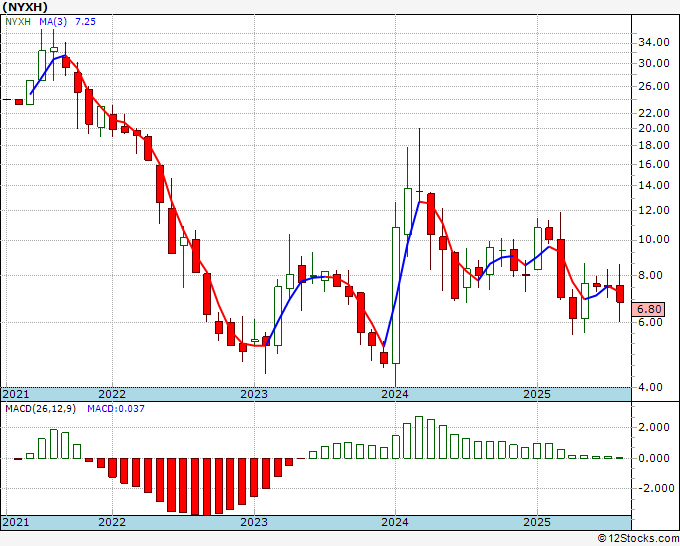Click the 6.80 current price tag

649,309
